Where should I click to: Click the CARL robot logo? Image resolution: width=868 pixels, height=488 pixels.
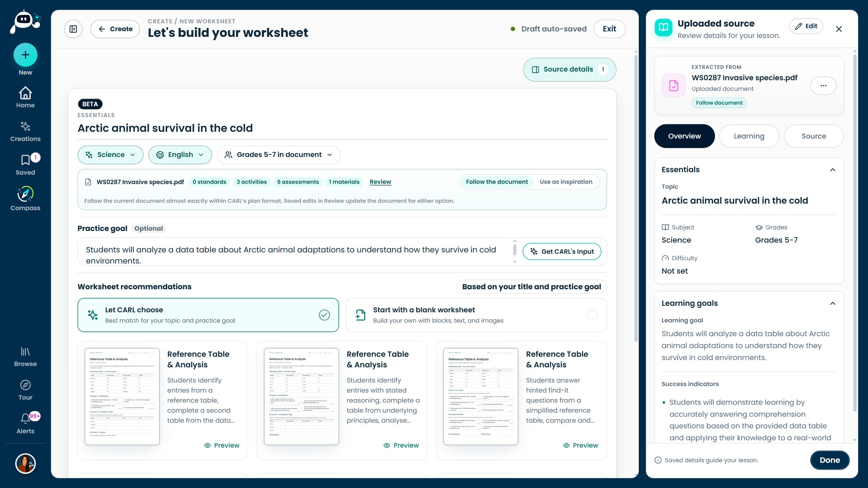pyautogui.click(x=25, y=22)
